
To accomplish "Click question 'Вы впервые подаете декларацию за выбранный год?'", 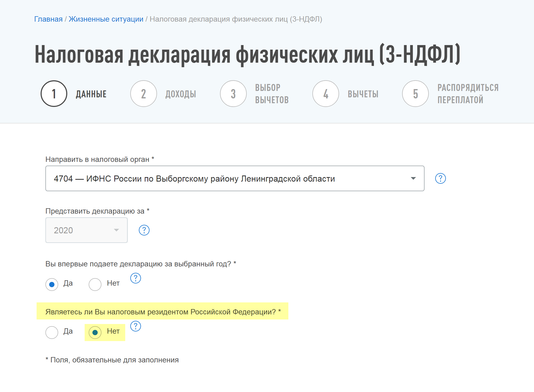I will (x=138, y=264).
